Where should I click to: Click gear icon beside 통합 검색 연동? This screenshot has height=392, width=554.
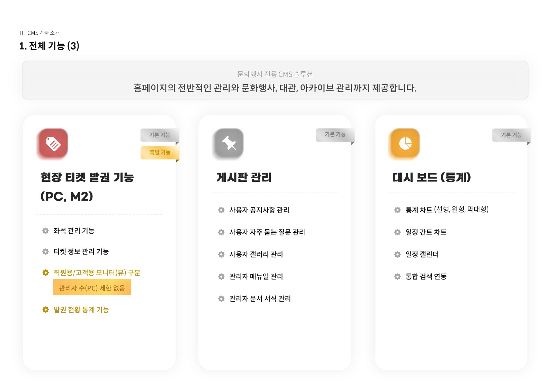[x=397, y=276]
